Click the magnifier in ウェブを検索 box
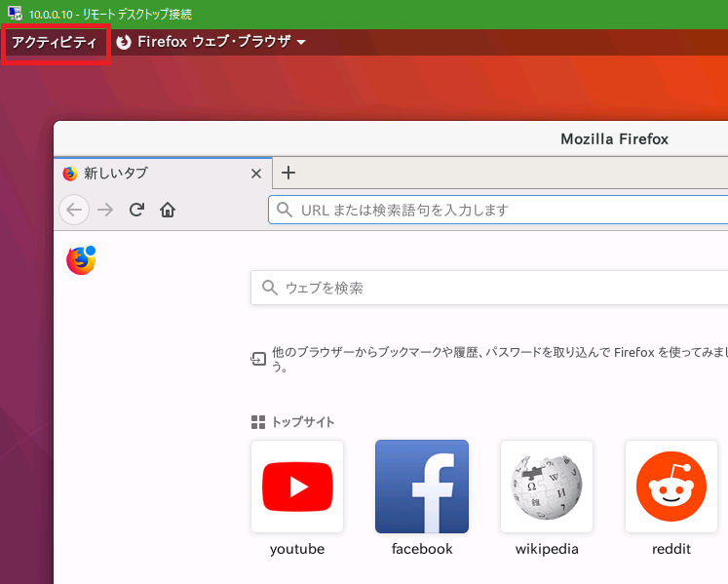This screenshot has height=584, width=728. point(270,288)
